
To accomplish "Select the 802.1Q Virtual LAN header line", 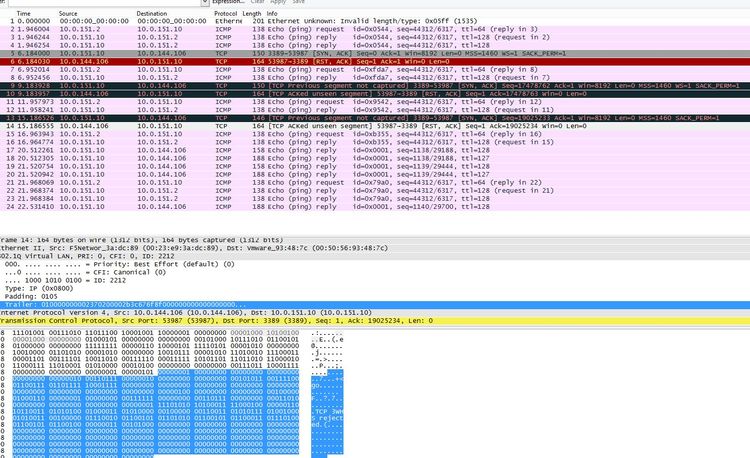I will [375, 256].
